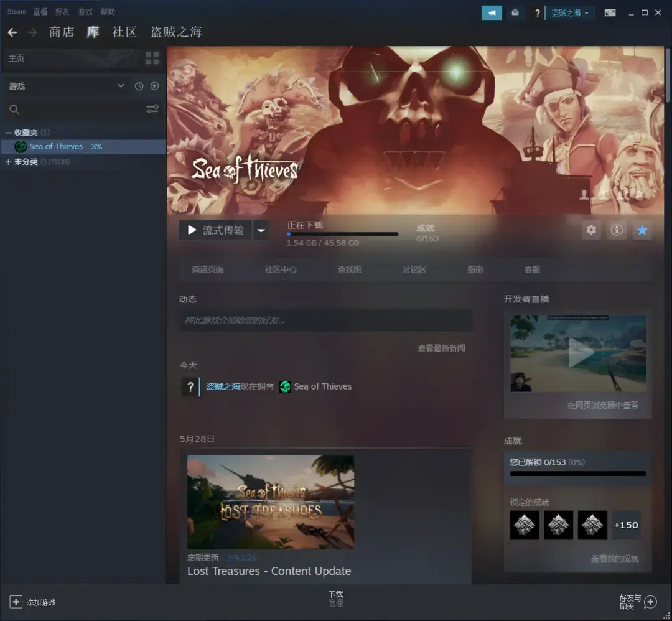Switch to Big Picture mode icon
Screen dimensions: 672x621
point(610,13)
